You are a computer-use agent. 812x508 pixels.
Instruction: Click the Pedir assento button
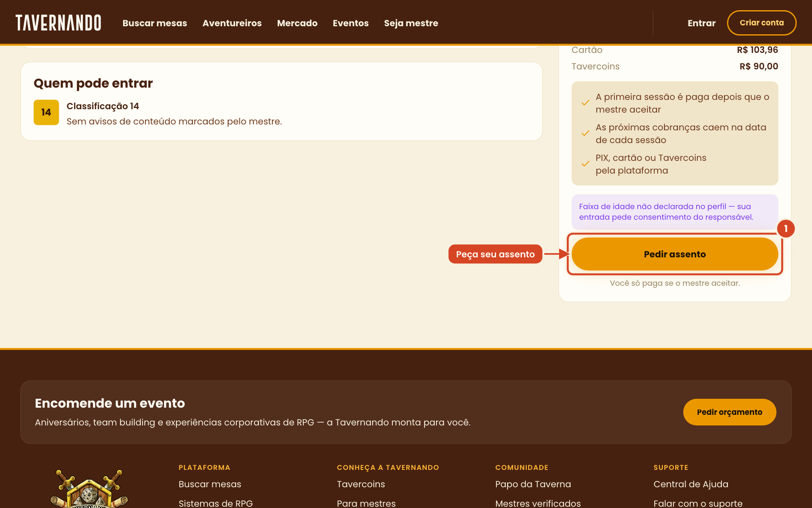pos(675,254)
